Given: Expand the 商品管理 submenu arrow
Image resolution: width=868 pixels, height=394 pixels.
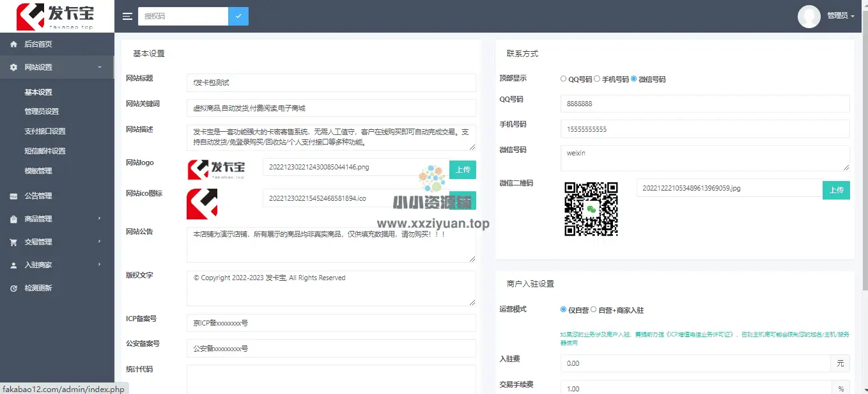Looking at the screenshot, I should click(99, 219).
